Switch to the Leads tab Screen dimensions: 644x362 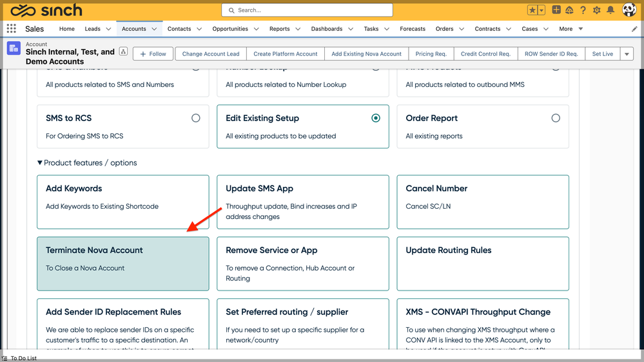pos(92,29)
